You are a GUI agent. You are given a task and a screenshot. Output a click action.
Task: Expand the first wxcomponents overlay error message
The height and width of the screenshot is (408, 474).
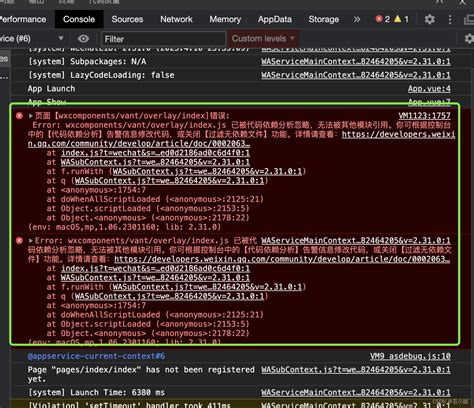pyautogui.click(x=30, y=116)
